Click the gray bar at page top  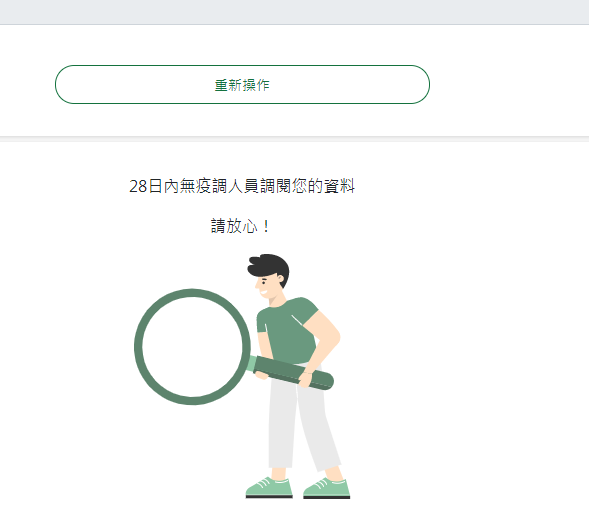pos(294,12)
